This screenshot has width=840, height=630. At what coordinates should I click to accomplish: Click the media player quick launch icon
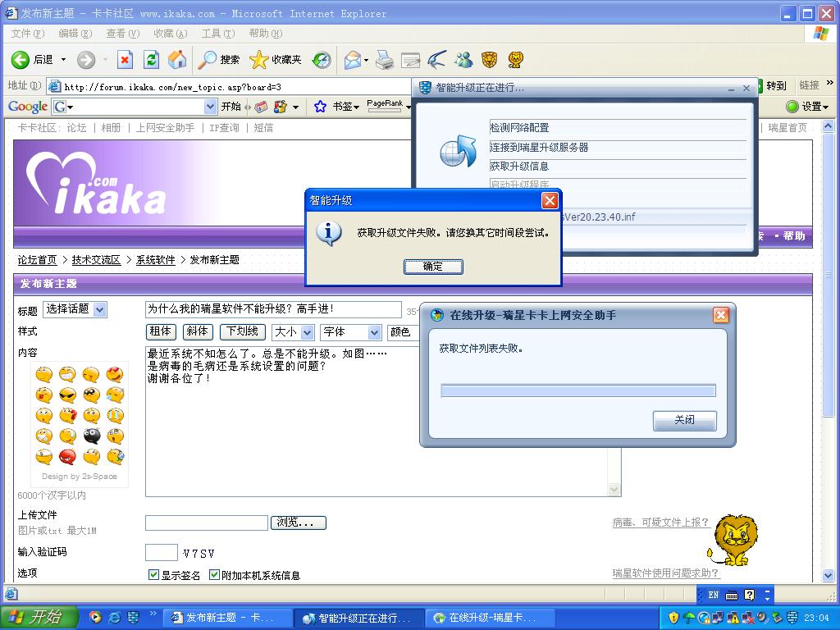(x=95, y=618)
